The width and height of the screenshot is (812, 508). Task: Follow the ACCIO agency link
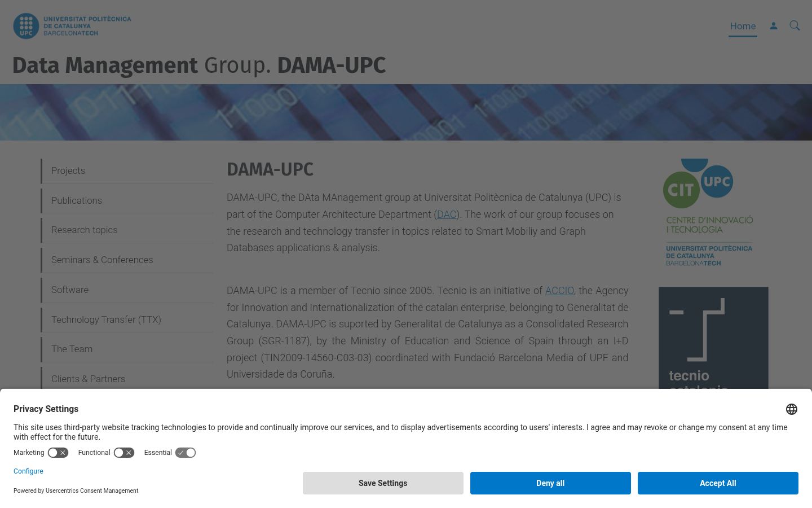[x=559, y=291]
